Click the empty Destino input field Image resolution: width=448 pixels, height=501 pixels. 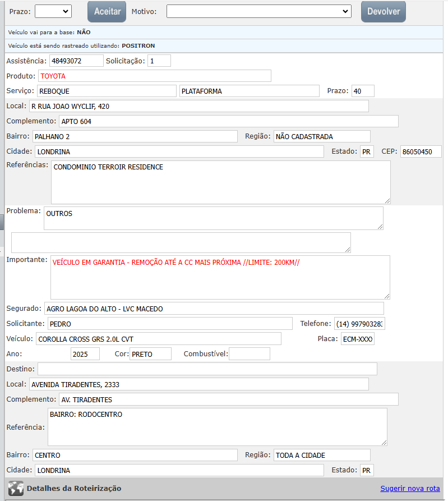point(207,369)
